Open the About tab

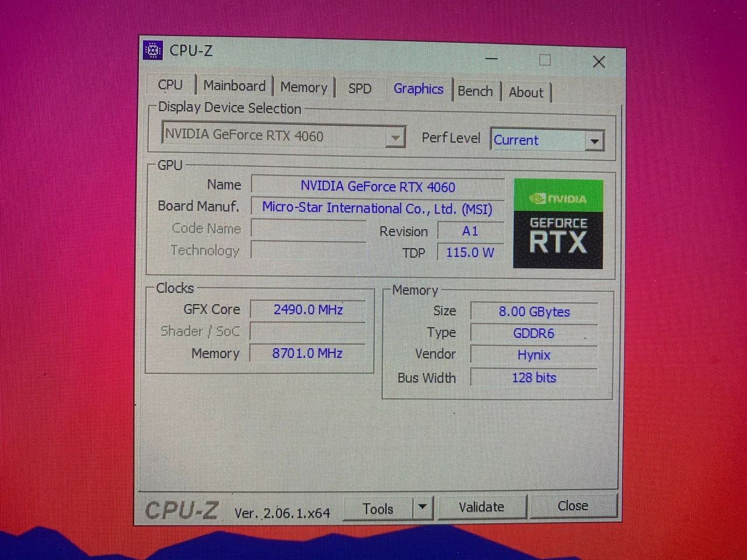tap(526, 92)
